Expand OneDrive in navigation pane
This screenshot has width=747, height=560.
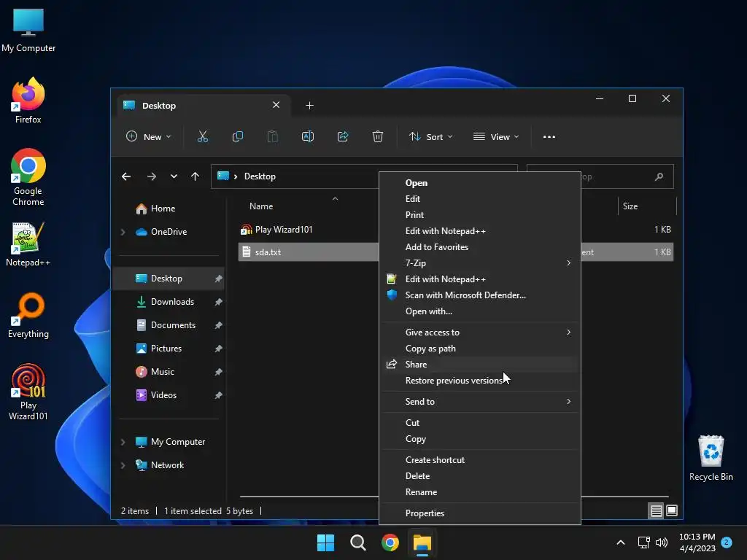123,232
